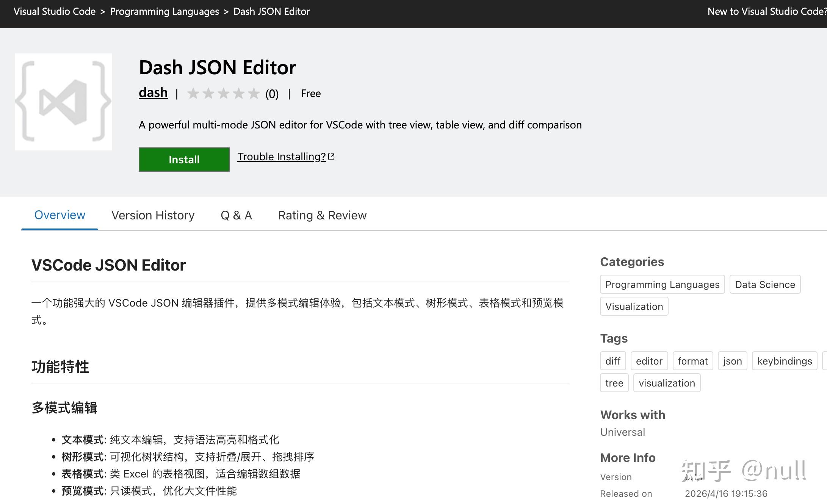Open the Rating & Review tab
Screen dimensions: 827x504
pyautogui.click(x=323, y=215)
